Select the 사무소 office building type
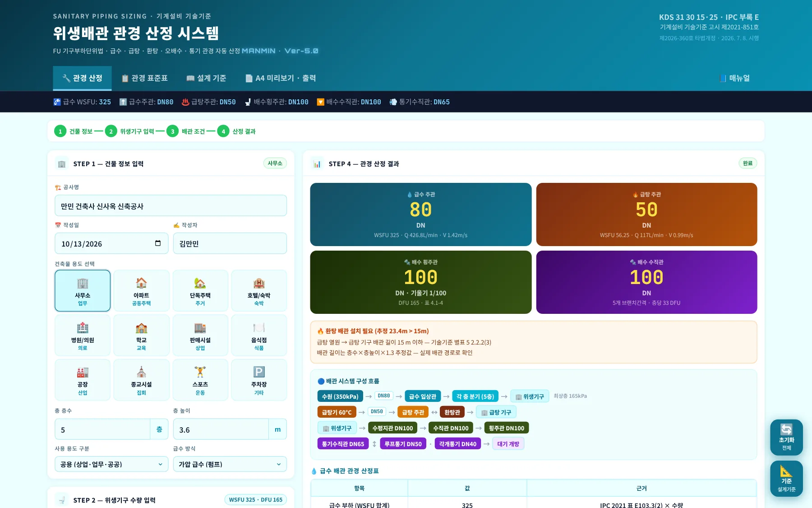The image size is (812, 508). click(x=83, y=291)
